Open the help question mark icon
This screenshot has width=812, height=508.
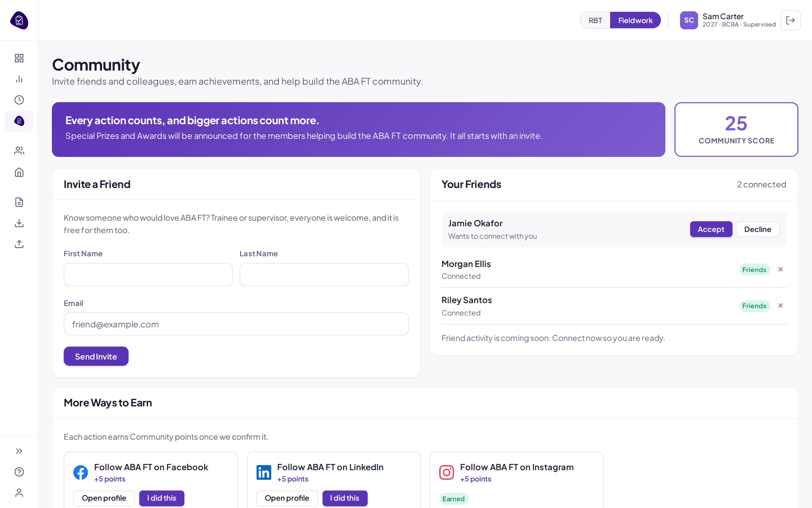19,472
